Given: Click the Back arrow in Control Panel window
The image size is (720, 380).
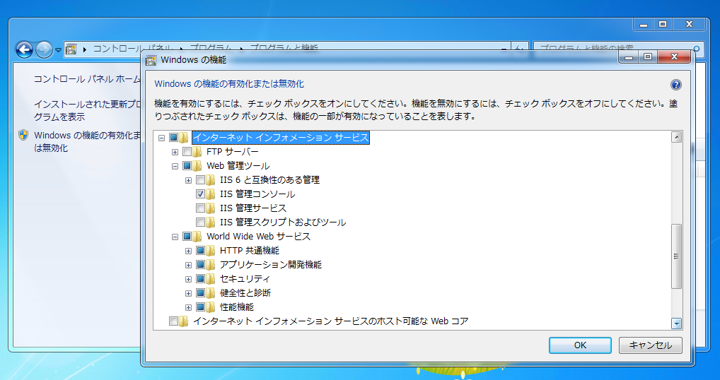Looking at the screenshot, I should tap(24, 50).
